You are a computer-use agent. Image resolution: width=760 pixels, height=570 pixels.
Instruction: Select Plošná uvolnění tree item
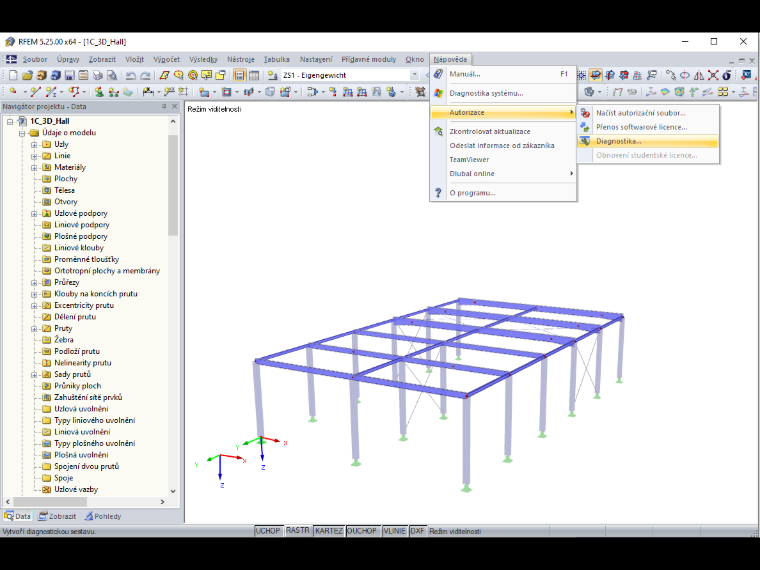coord(81,455)
